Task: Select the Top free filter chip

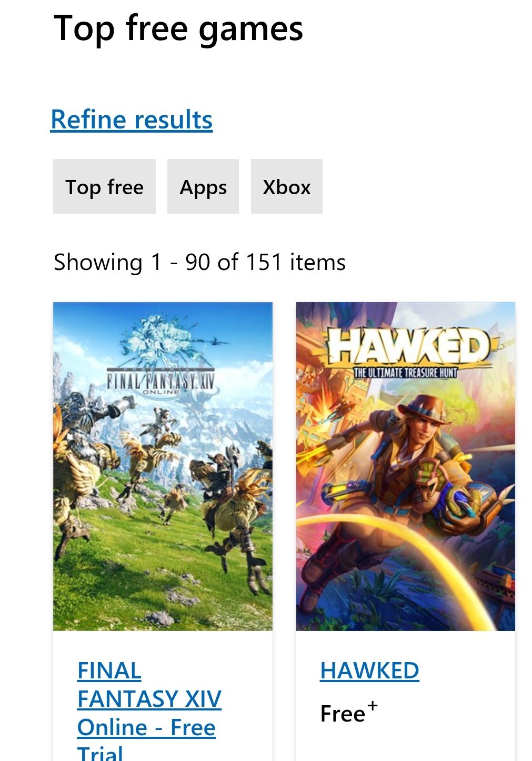Action: [x=104, y=186]
